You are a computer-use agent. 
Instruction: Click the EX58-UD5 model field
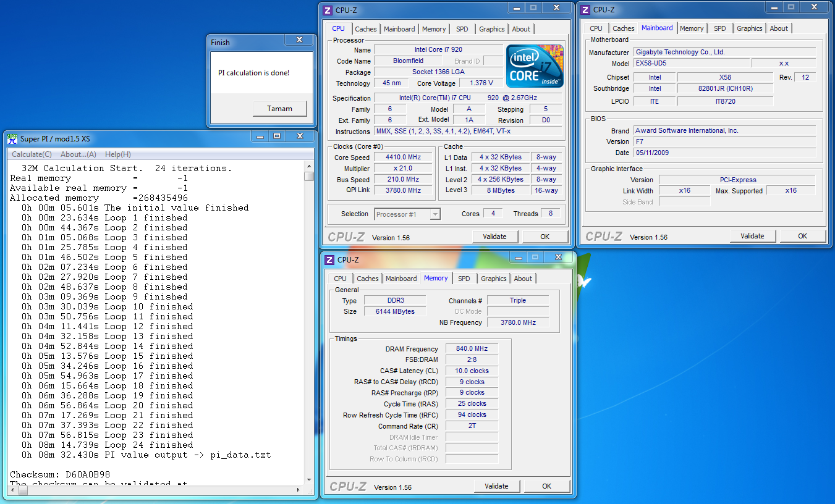tap(691, 64)
